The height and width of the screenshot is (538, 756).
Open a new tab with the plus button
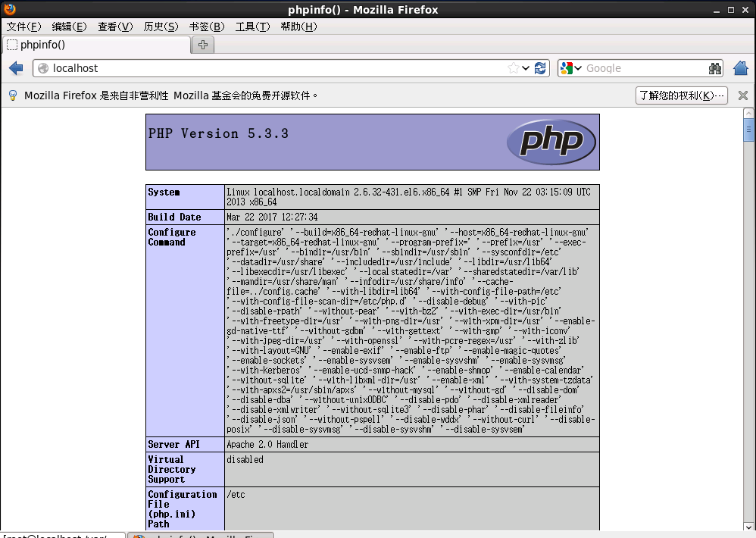pos(203,45)
